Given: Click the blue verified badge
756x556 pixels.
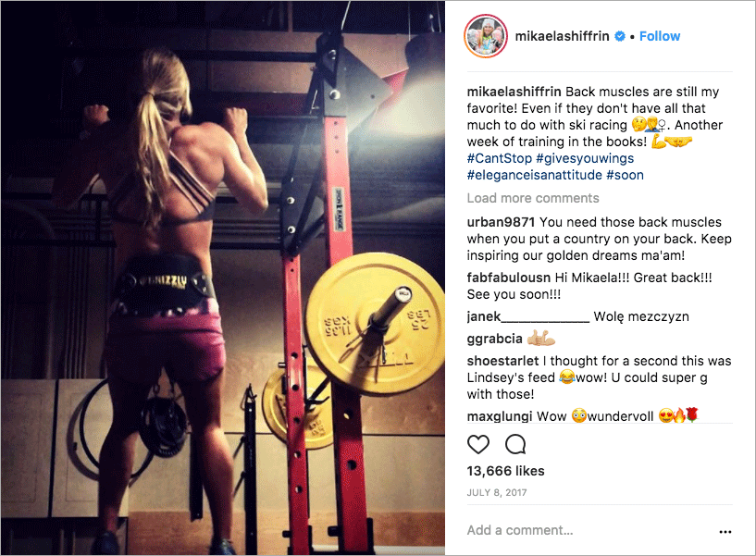Looking at the screenshot, I should (x=620, y=36).
